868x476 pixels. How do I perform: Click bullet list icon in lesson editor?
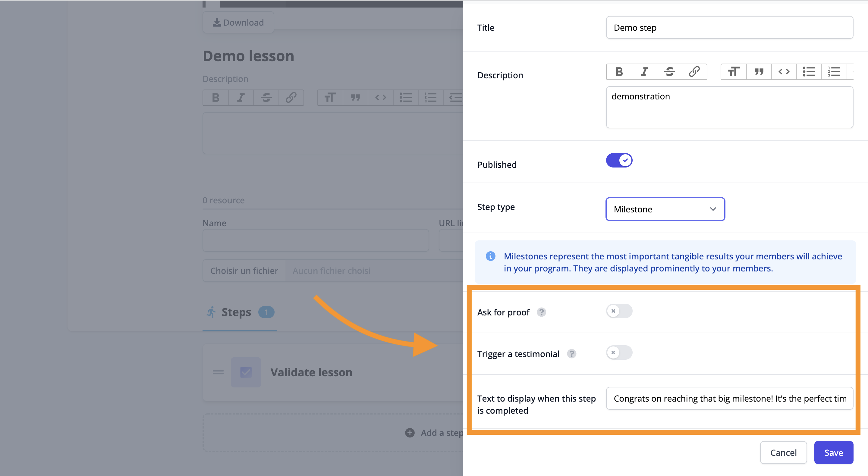[405, 98]
